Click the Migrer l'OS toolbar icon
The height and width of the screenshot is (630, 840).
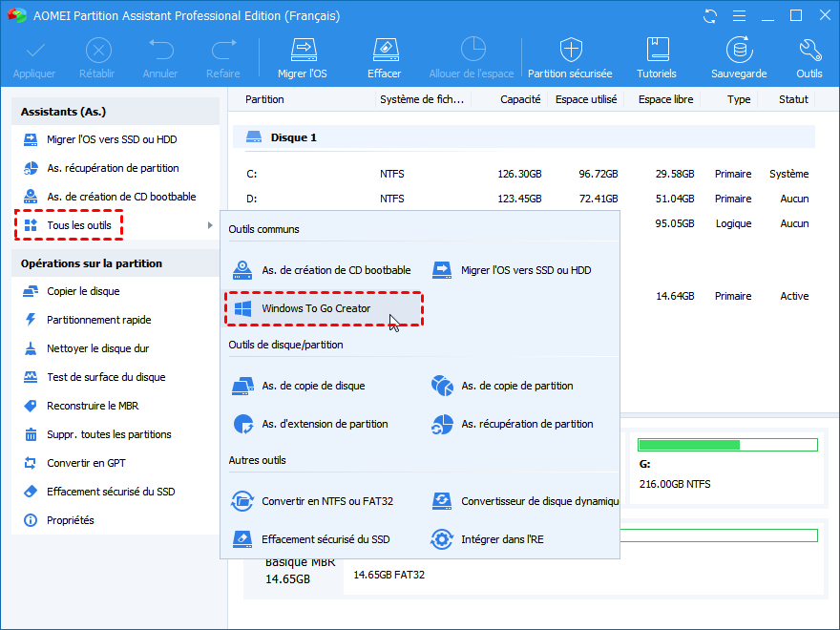point(302,50)
